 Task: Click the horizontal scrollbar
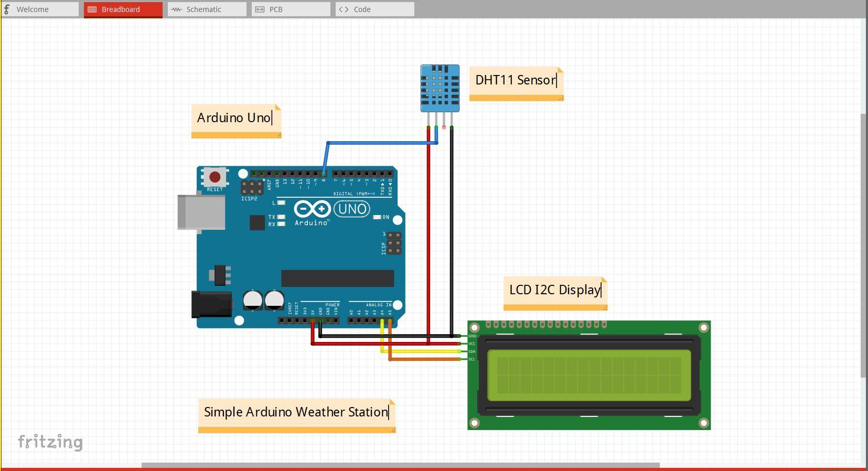400,465
